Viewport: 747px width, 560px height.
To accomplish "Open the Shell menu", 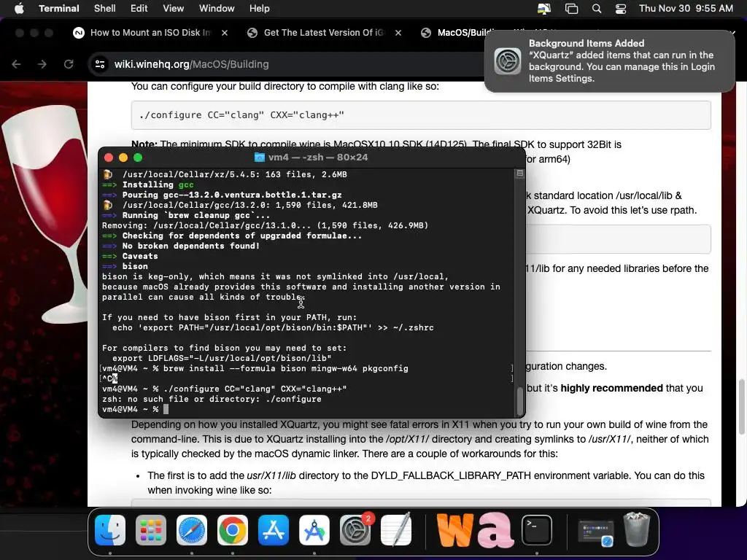I will pos(104,8).
